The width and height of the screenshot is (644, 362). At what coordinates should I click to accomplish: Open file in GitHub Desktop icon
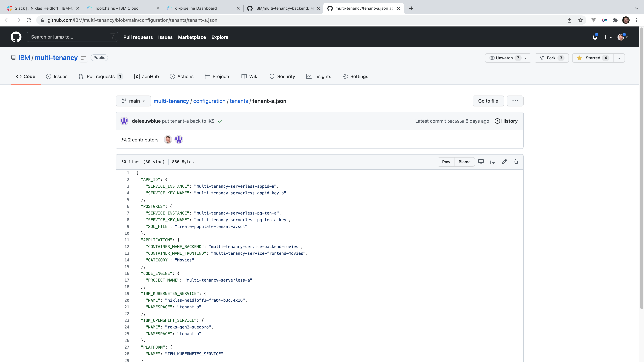(x=481, y=162)
